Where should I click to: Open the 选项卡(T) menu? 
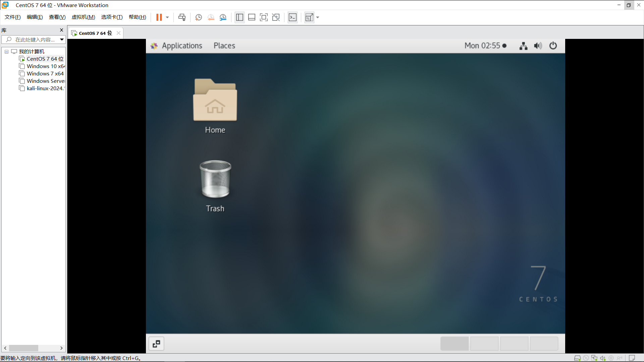click(x=112, y=17)
